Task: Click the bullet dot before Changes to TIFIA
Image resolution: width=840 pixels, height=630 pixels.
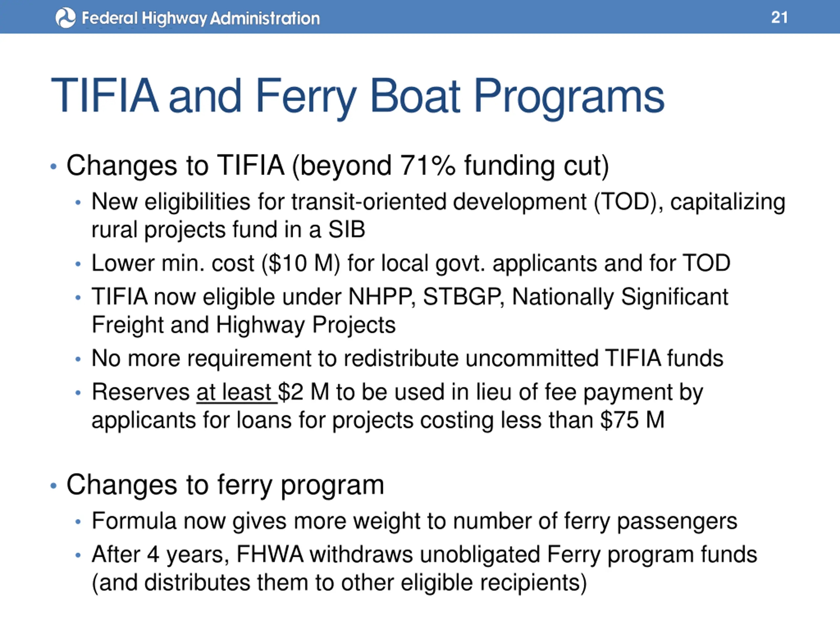Action: point(53,166)
